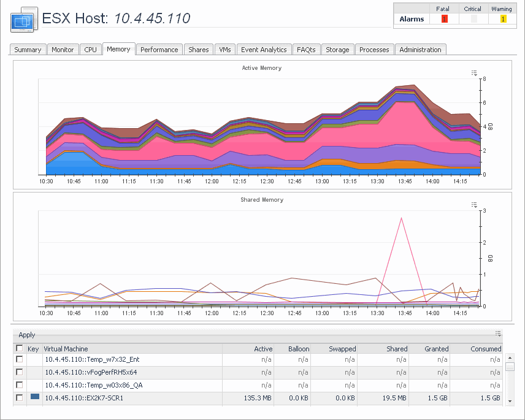Check the select-all checkbox in table header
Image resolution: width=525 pixels, height=420 pixels.
pos(20,348)
